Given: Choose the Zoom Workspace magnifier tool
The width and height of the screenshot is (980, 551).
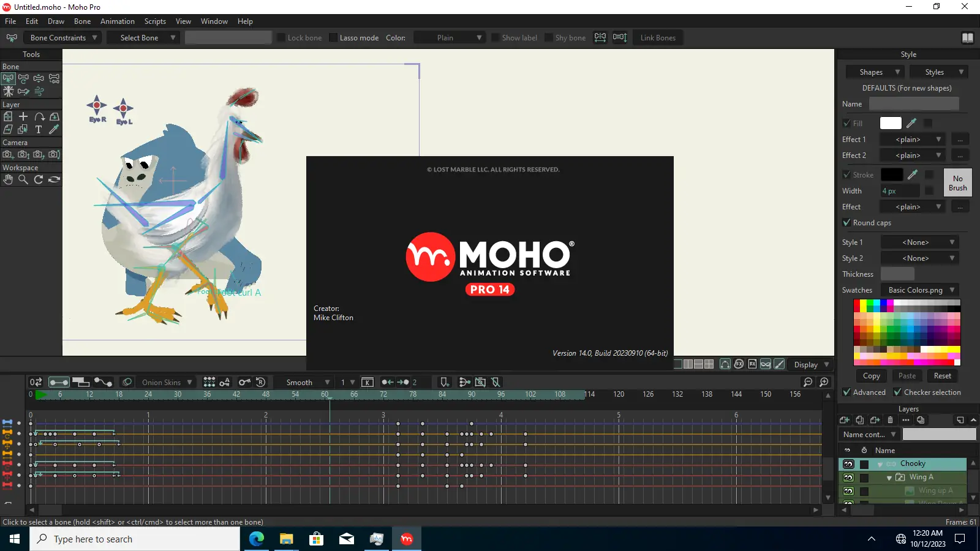Looking at the screenshot, I should (x=23, y=179).
